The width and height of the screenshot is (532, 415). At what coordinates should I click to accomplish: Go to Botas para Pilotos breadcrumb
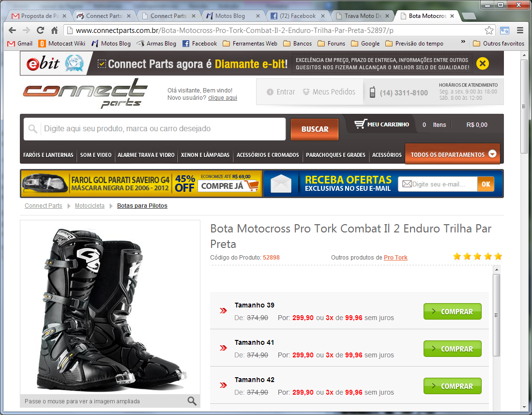[142, 206]
